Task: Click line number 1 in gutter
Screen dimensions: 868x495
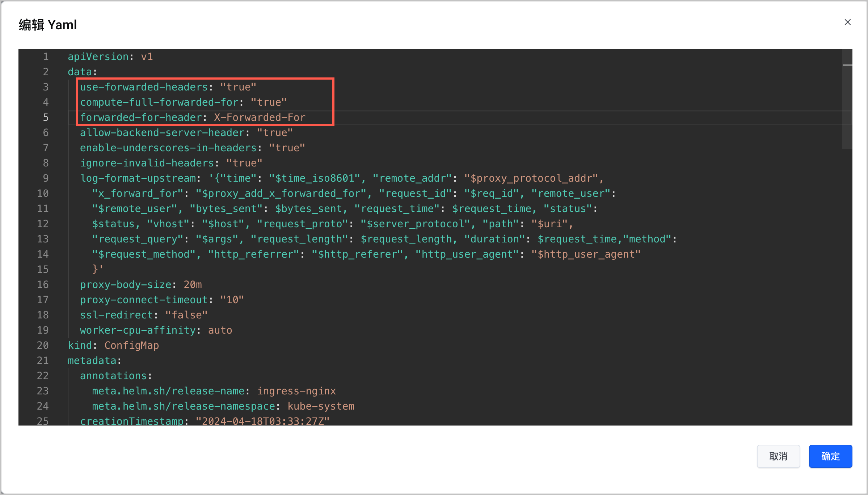Action: click(x=46, y=56)
